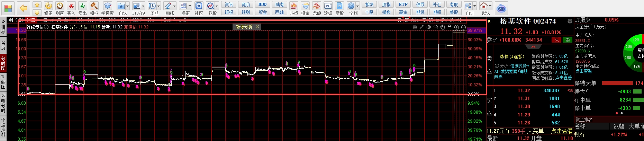Toggle the chart lock icon
The width and height of the screenshot is (644, 141).
pos(450,27)
